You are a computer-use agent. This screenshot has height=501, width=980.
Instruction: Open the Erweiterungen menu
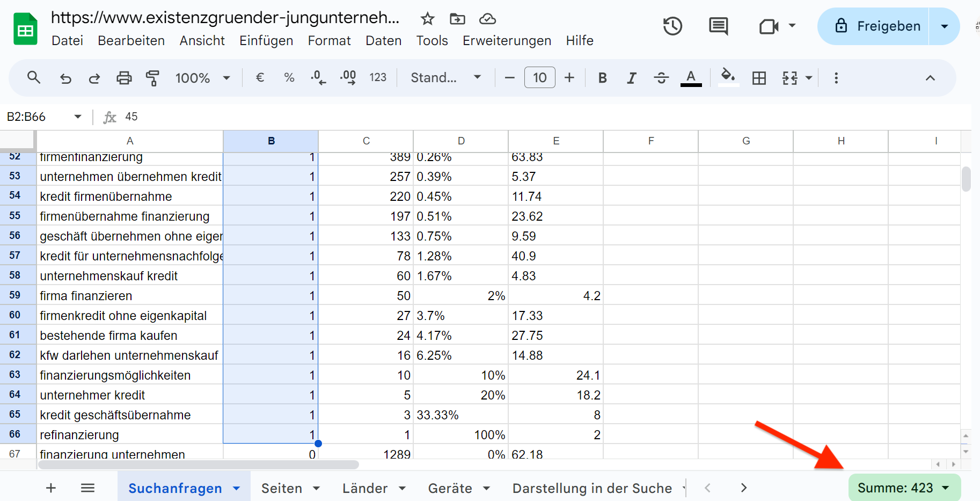click(x=507, y=41)
